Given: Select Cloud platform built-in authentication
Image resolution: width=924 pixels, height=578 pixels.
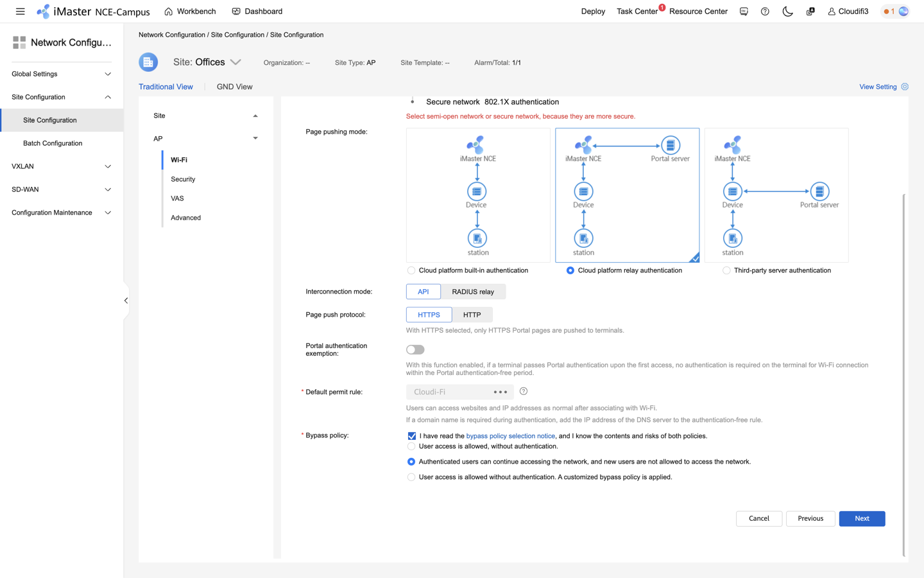Looking at the screenshot, I should pos(411,270).
